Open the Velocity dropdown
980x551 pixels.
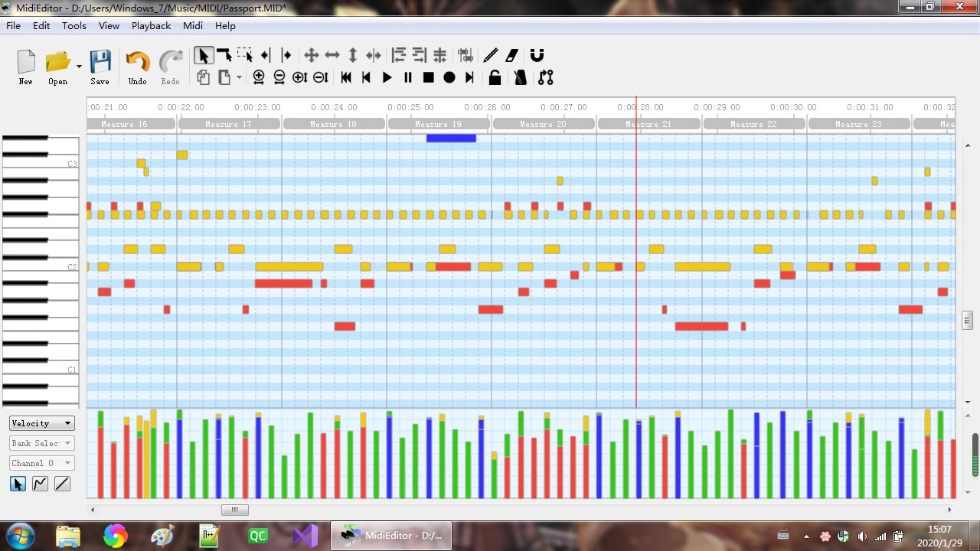pos(41,423)
